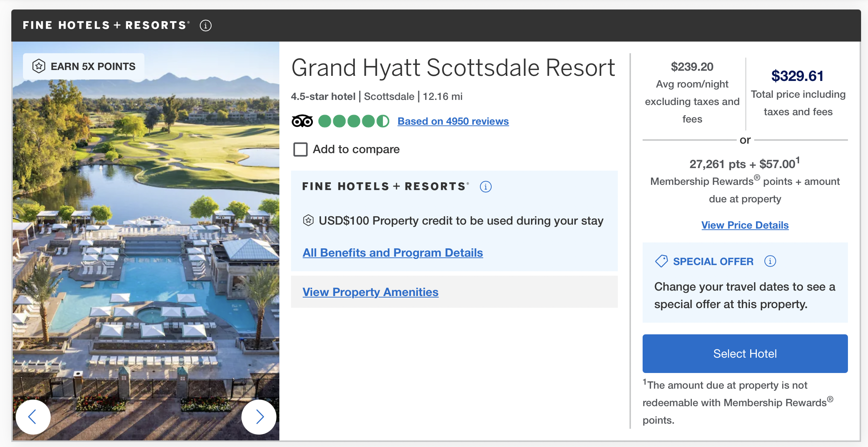Open View Price Details link

(745, 225)
